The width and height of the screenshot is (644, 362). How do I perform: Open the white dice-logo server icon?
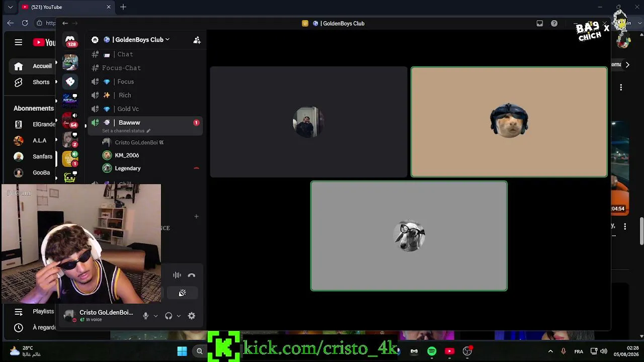[x=70, y=81]
